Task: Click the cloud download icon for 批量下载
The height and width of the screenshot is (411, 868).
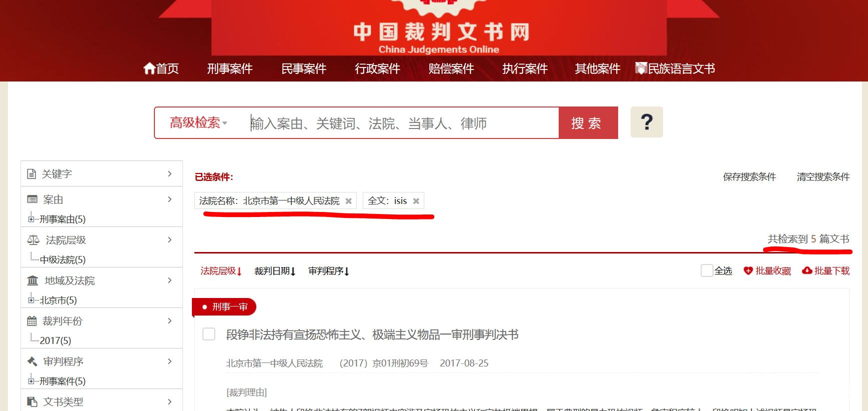Action: (807, 271)
